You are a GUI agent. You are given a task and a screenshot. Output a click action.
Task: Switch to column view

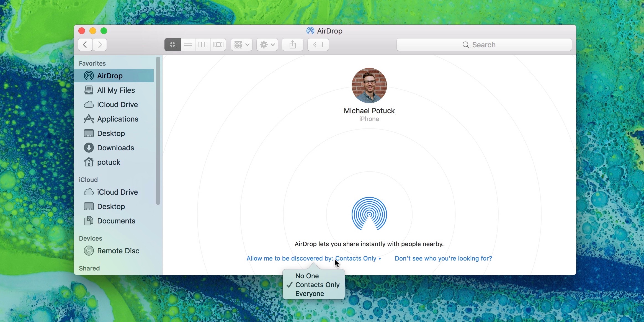click(203, 45)
